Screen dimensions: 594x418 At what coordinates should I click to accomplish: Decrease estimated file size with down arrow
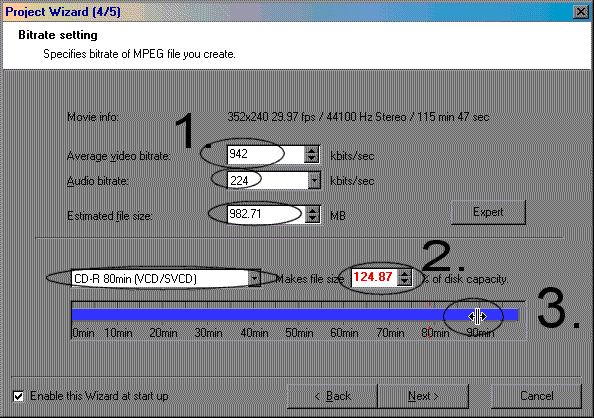[312, 218]
